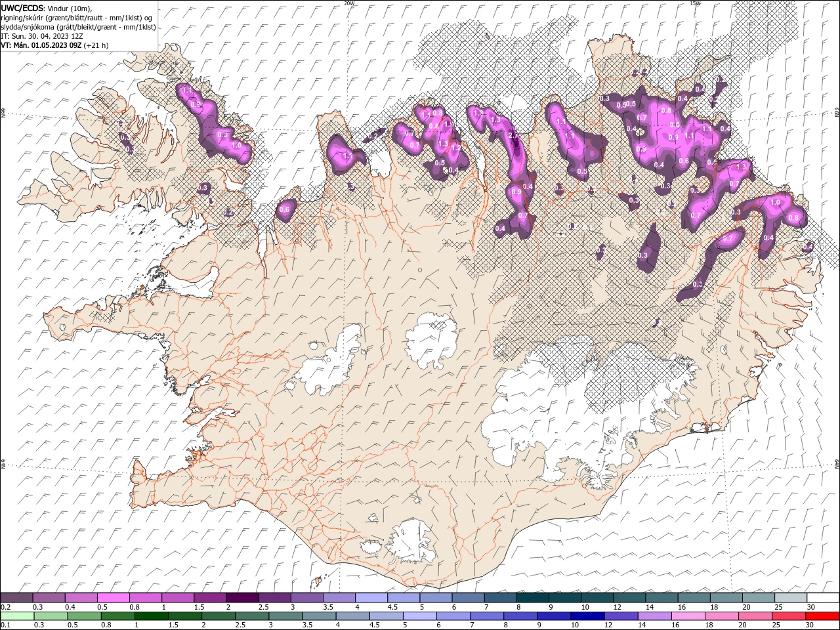Click the 6–7 periwinkle rain legend swatch

coord(453,616)
